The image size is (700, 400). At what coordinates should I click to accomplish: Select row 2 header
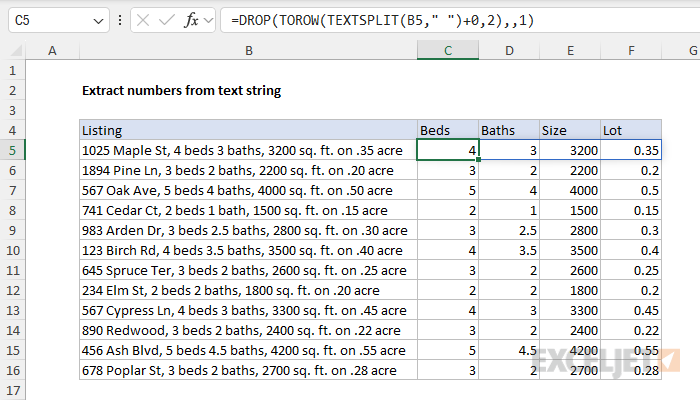tap(12, 91)
